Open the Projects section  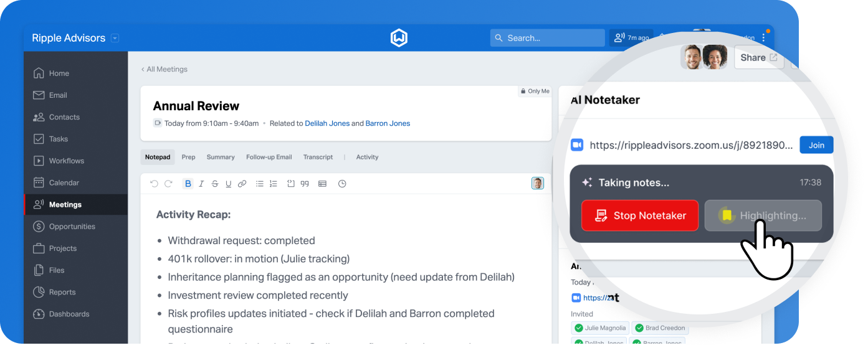pos(75,248)
